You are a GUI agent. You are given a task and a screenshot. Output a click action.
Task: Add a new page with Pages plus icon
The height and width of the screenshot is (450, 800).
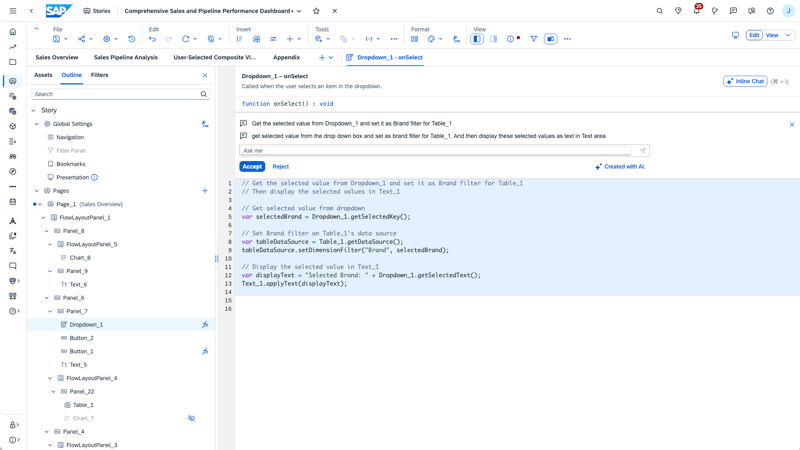point(205,191)
